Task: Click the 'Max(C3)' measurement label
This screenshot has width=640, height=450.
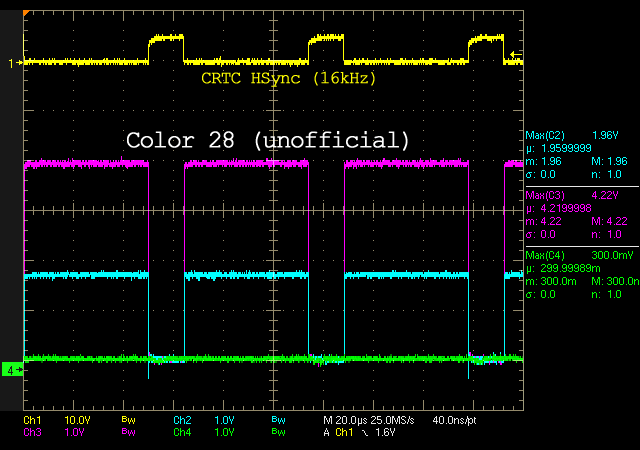Action: click(545, 195)
